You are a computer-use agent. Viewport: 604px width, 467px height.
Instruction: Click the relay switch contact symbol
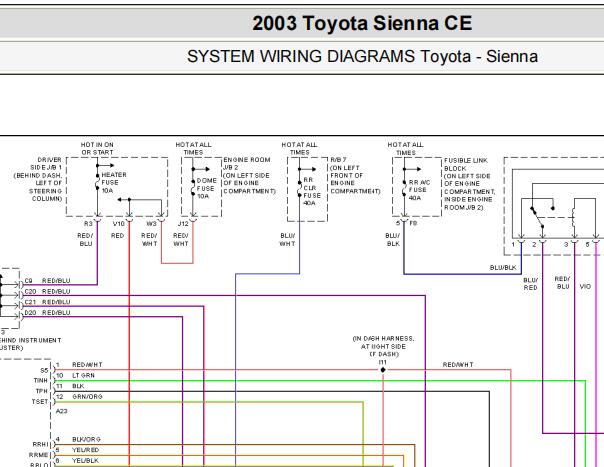point(538,218)
